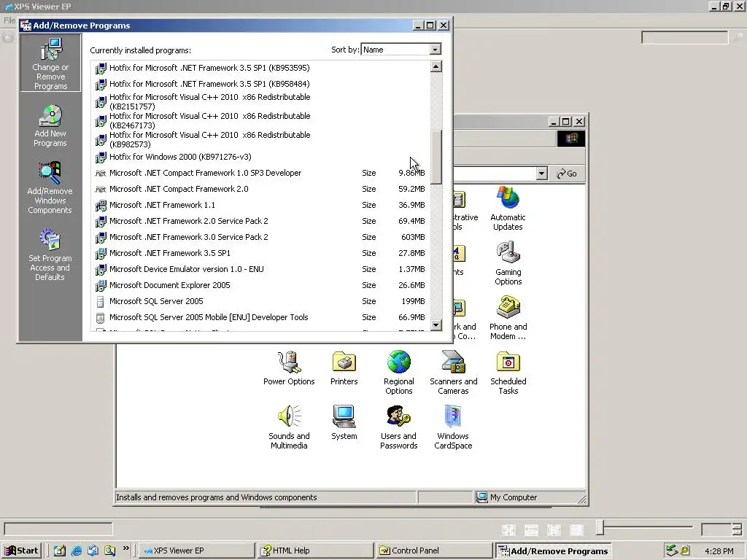Open File menu in XPS Viewer
The image size is (747, 560).
pos(9,20)
